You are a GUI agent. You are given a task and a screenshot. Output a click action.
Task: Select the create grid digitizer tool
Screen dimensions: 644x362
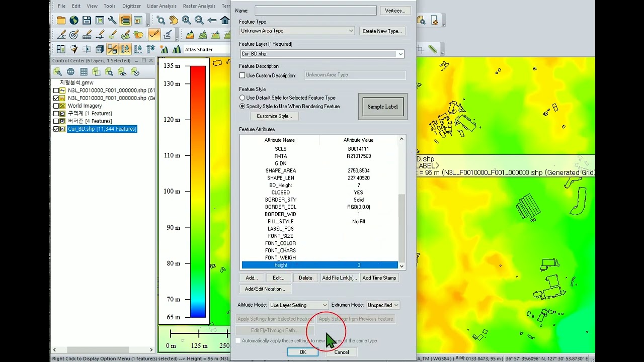coord(87,35)
